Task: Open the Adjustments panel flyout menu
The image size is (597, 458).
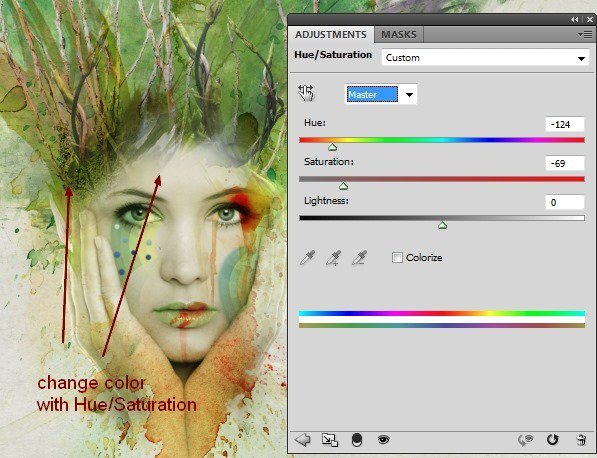Action: point(585,34)
